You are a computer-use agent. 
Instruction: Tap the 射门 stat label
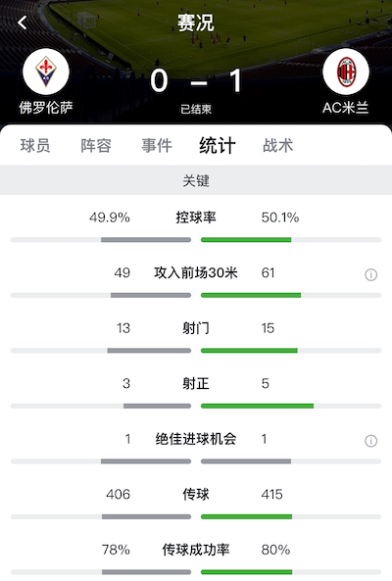pyautogui.click(x=196, y=328)
